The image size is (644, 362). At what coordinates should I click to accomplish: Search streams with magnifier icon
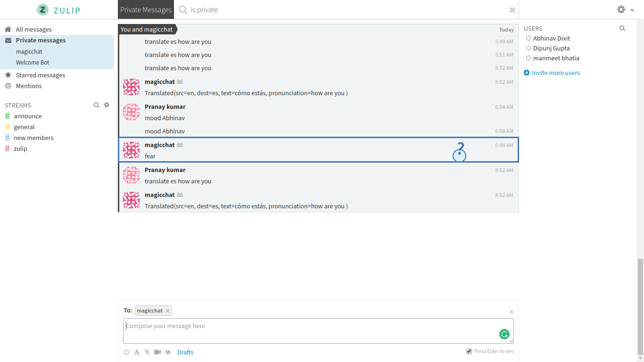pyautogui.click(x=96, y=105)
